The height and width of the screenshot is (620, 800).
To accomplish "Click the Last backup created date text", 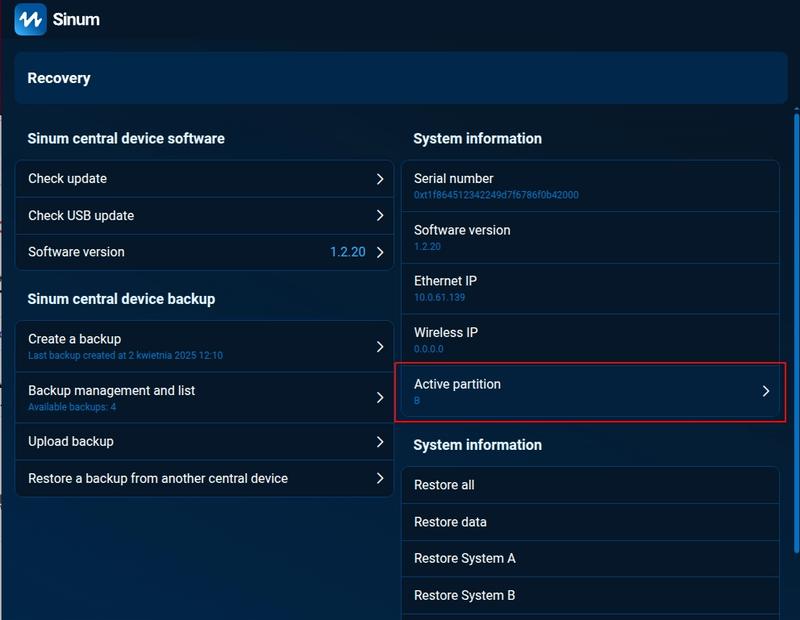I will [126, 355].
